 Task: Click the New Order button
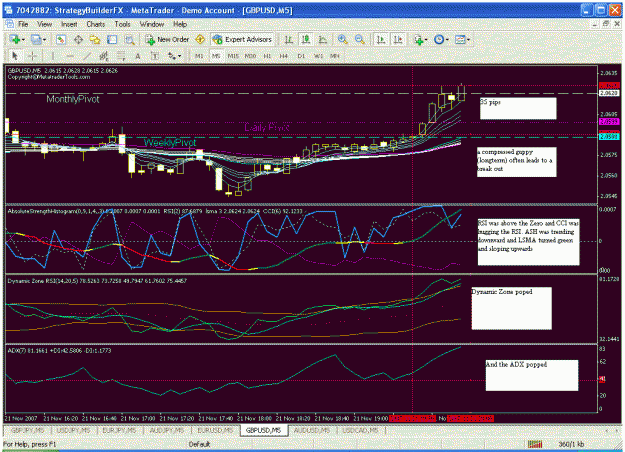point(167,39)
